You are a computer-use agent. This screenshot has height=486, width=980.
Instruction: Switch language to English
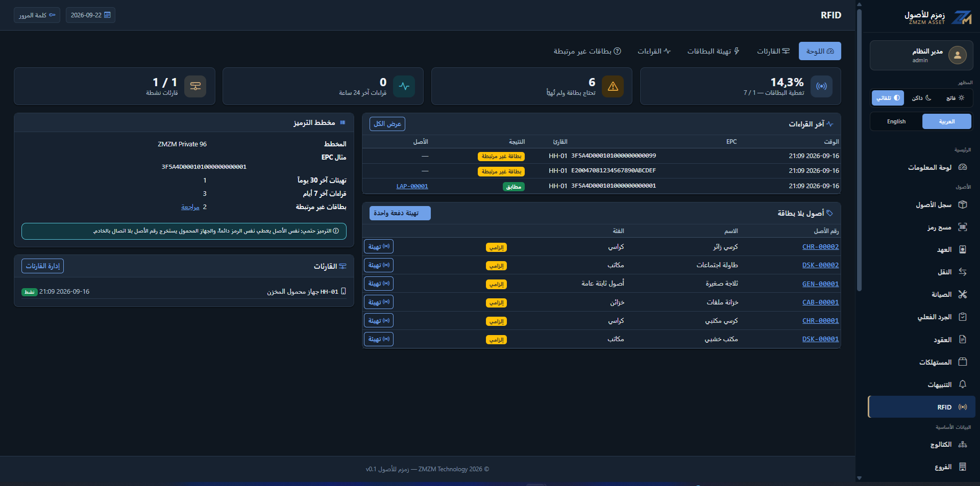coord(896,121)
